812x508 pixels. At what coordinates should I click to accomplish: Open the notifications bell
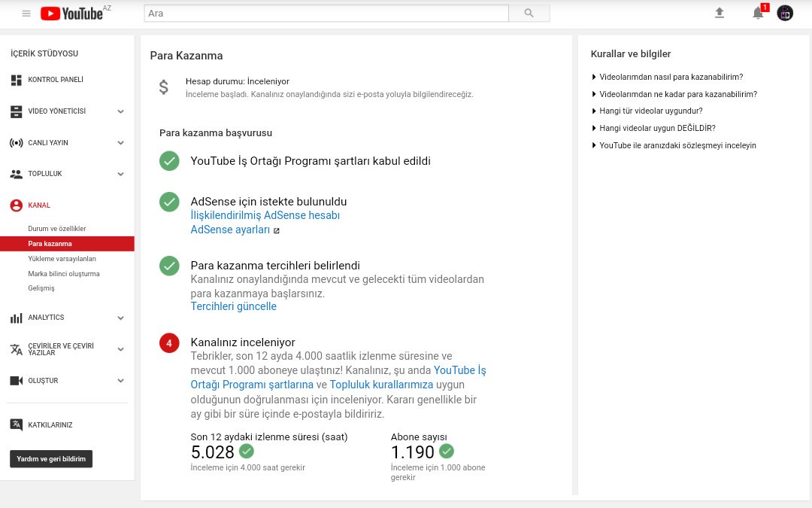pyautogui.click(x=758, y=13)
